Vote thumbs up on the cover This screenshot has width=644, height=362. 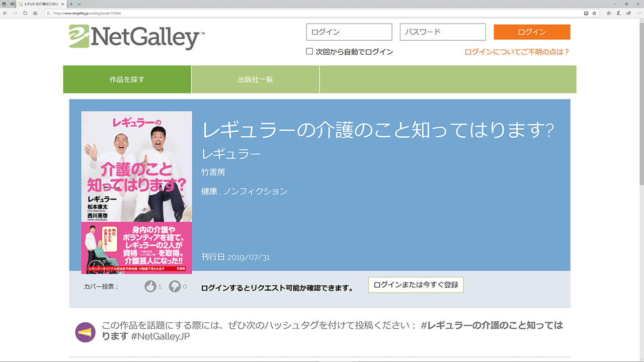150,286
